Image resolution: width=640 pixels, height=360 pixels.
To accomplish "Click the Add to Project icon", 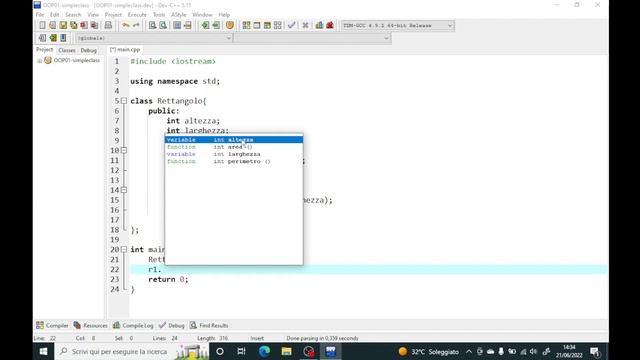I will point(205,25).
